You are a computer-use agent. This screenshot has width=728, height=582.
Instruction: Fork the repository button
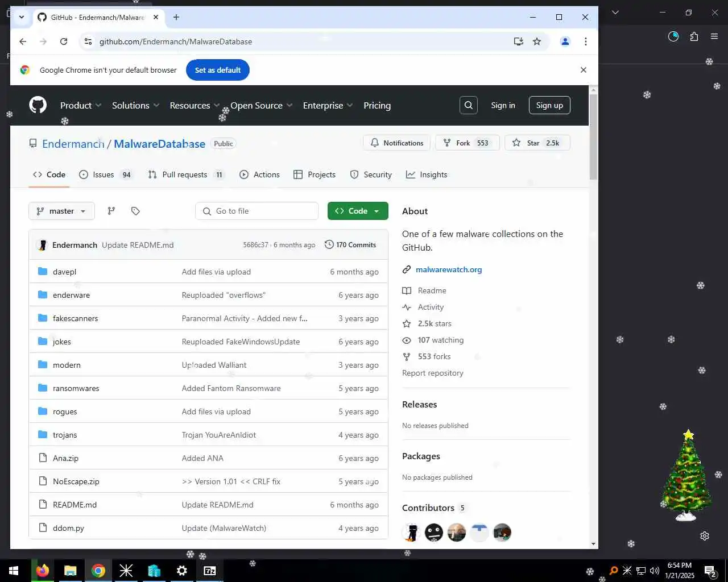[x=468, y=143]
